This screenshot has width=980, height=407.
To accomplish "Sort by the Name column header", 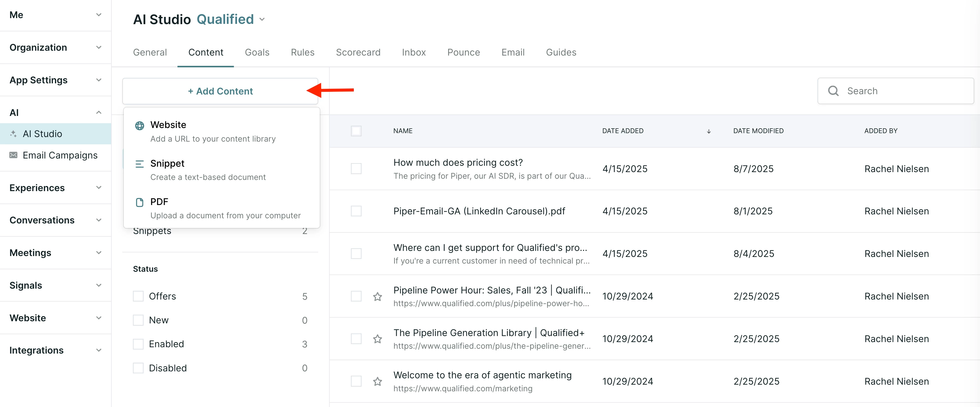I will coord(403,131).
